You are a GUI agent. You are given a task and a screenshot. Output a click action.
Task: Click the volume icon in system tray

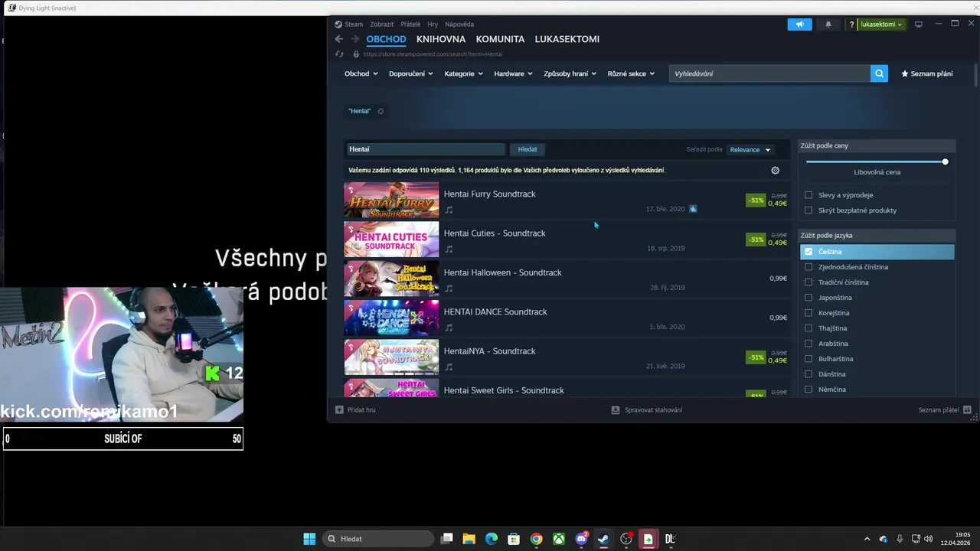click(929, 539)
